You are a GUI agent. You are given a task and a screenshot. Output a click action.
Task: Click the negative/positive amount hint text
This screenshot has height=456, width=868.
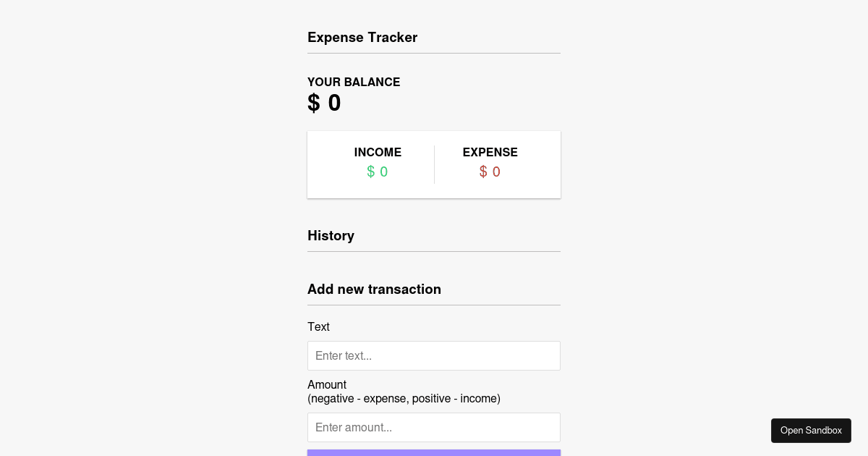(x=404, y=399)
